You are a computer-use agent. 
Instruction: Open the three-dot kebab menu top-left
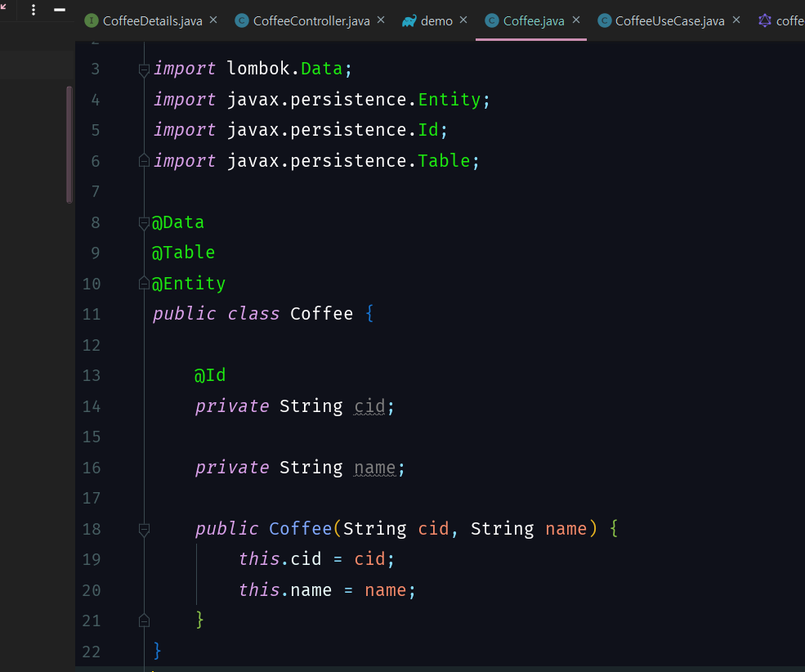(33, 10)
